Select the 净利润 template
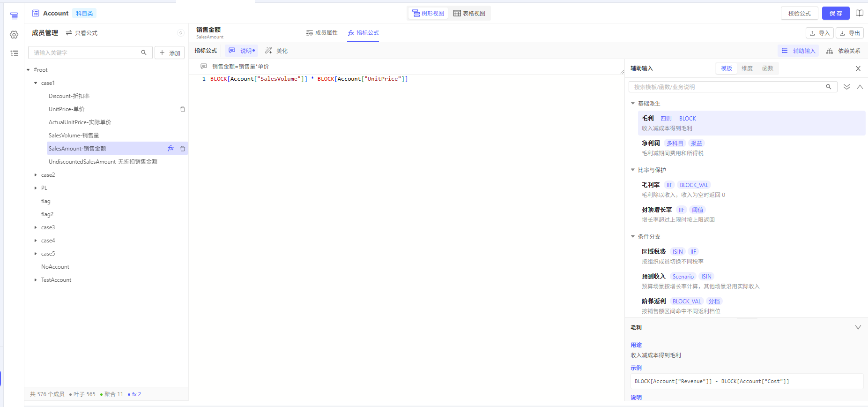868x407 pixels. (751, 148)
